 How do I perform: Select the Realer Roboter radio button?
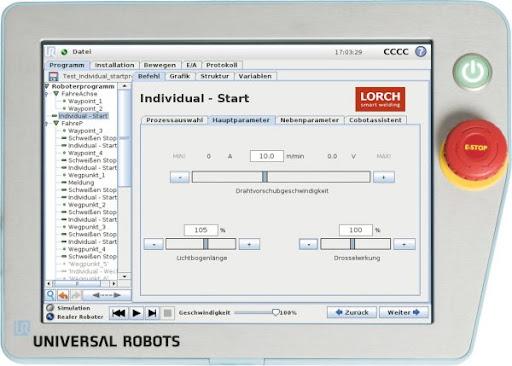(50, 317)
